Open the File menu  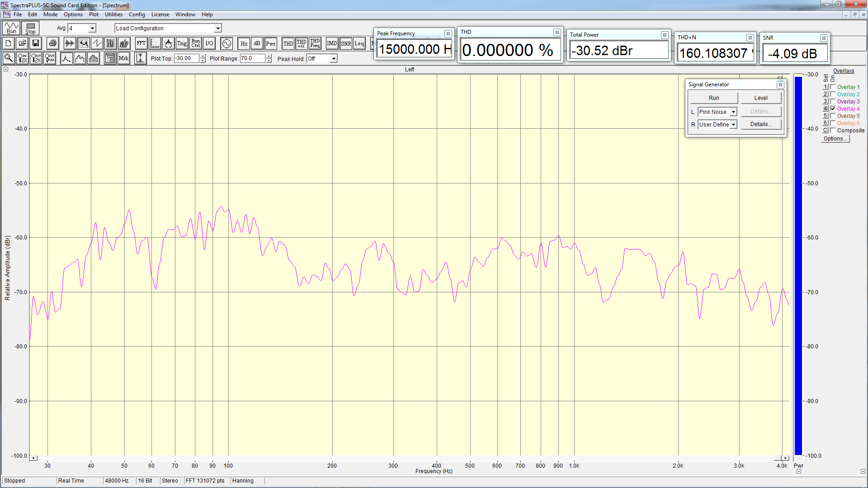tap(18, 14)
